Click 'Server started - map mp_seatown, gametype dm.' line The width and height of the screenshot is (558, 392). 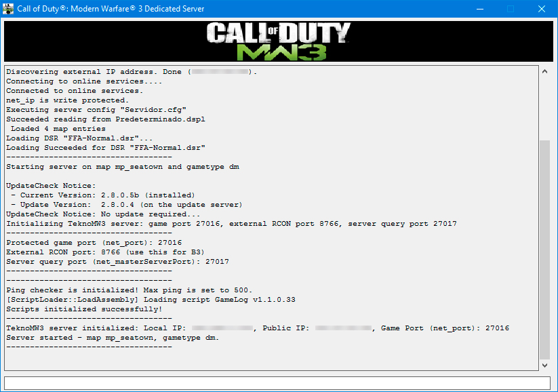113,338
